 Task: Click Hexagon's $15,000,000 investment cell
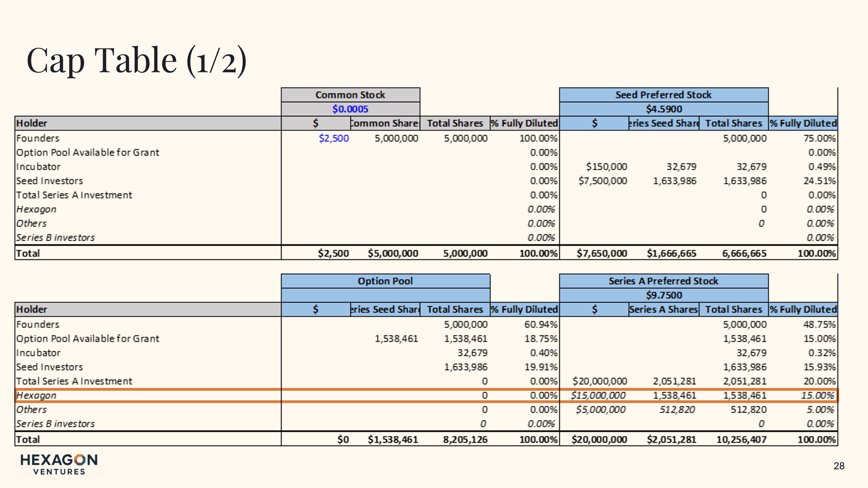point(598,396)
